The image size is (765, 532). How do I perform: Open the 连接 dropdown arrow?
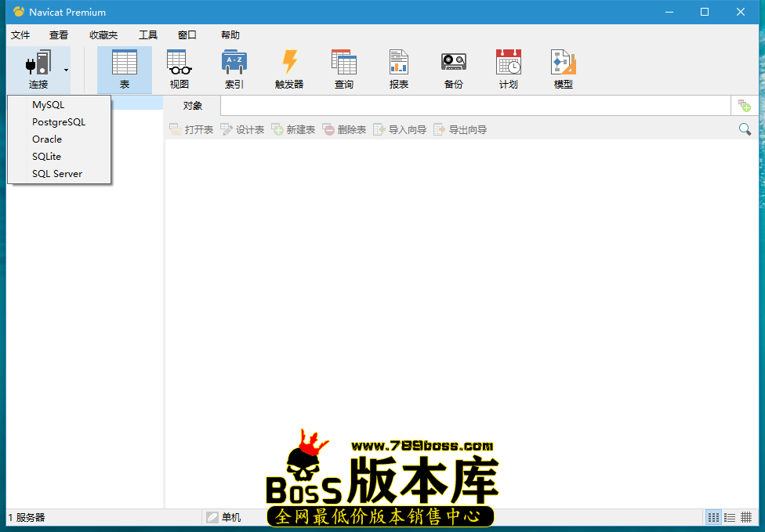(66, 69)
